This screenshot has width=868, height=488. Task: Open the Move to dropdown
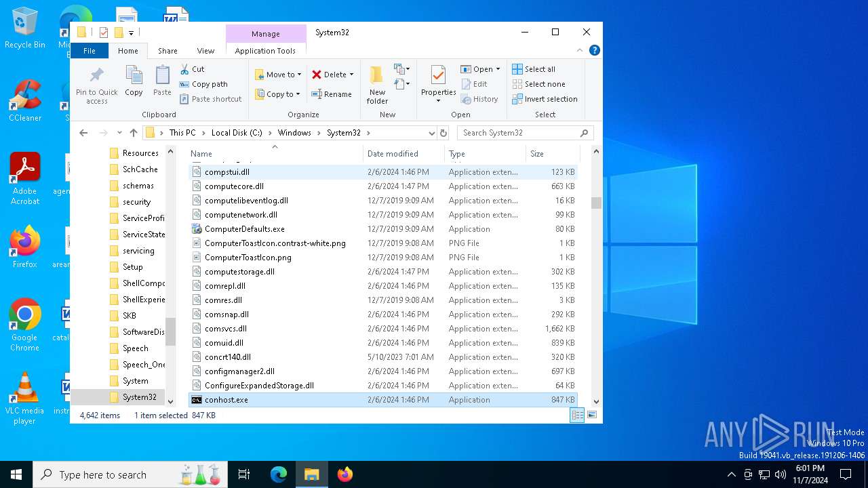pos(278,75)
